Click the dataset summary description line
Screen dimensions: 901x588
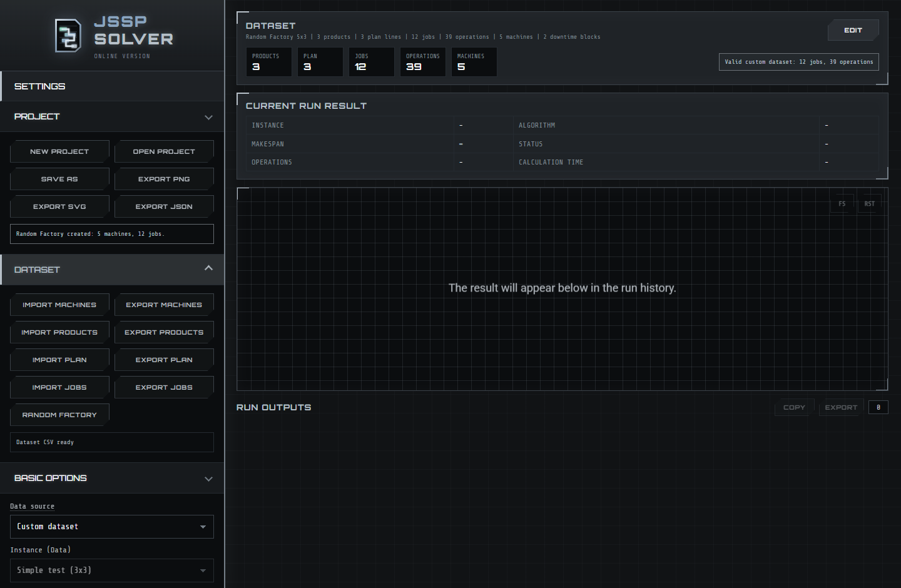423,37
